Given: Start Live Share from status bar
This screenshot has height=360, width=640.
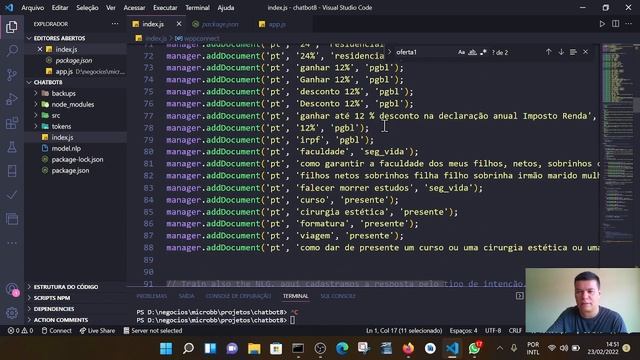Looking at the screenshot, I should point(97,331).
